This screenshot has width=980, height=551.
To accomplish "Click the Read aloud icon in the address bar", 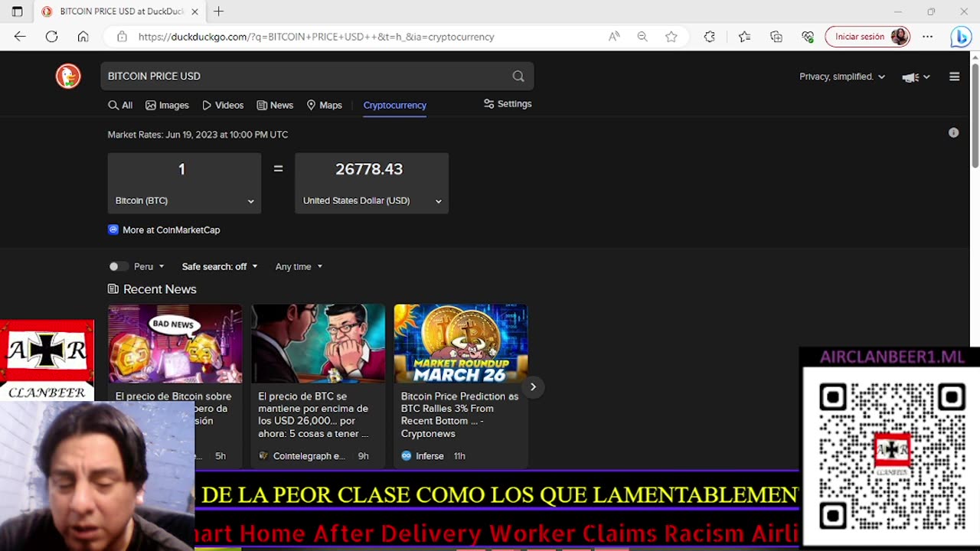I will coord(614,37).
